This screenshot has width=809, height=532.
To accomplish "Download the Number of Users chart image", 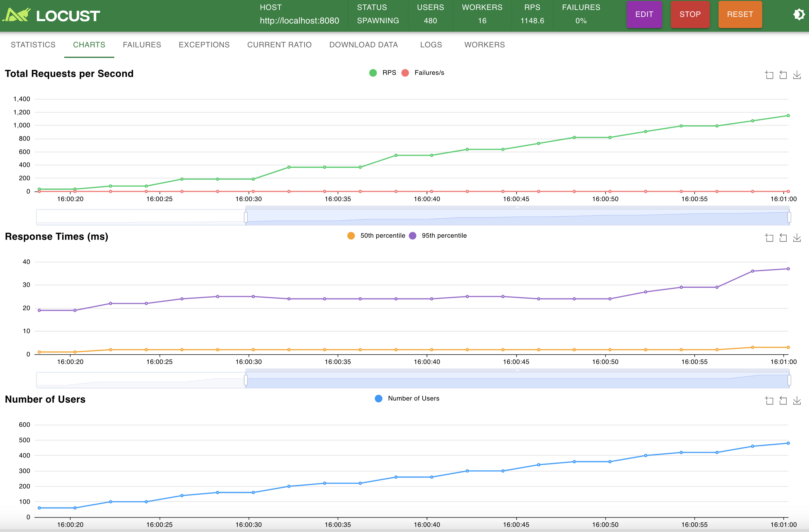I will (x=797, y=401).
